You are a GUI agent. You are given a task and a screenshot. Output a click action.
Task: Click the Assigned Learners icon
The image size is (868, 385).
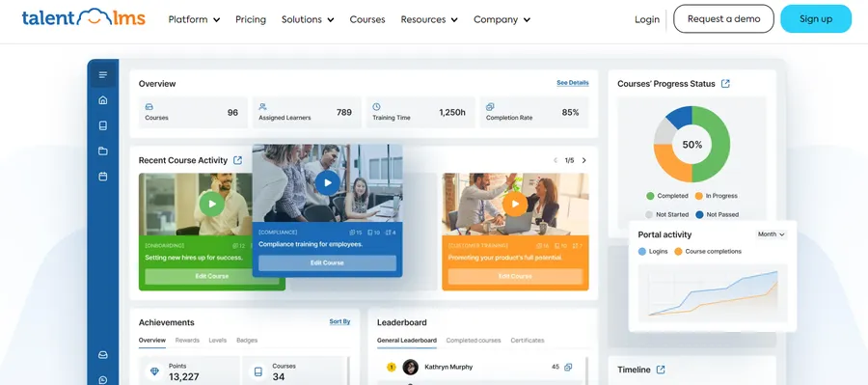(263, 106)
